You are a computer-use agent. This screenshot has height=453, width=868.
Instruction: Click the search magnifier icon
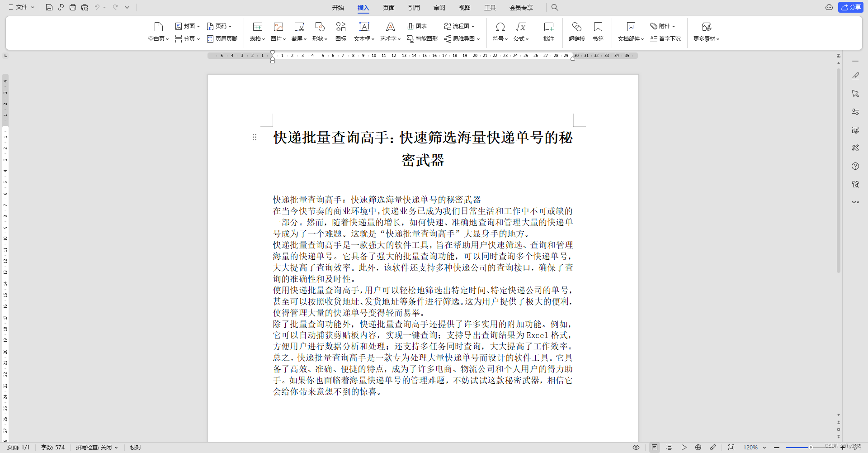(555, 7)
